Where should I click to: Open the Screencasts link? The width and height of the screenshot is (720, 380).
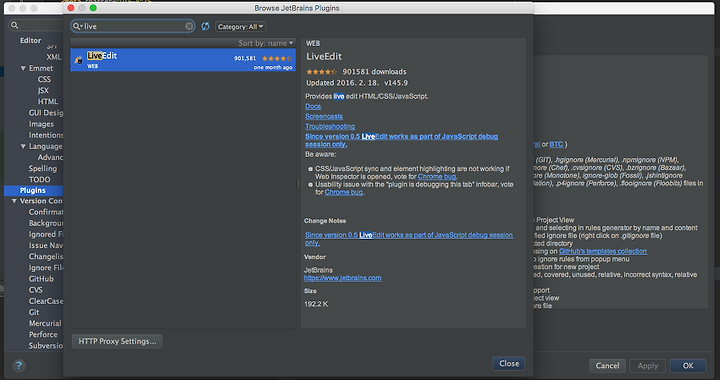pyautogui.click(x=324, y=117)
